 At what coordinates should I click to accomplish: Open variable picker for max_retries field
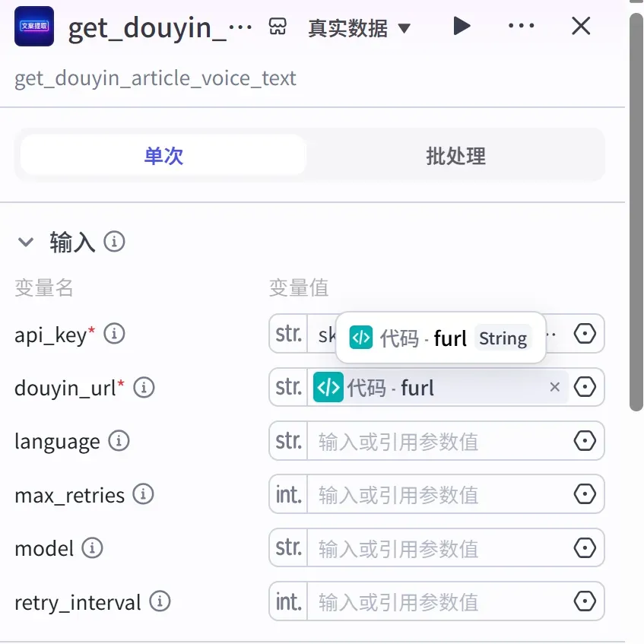[x=585, y=494]
